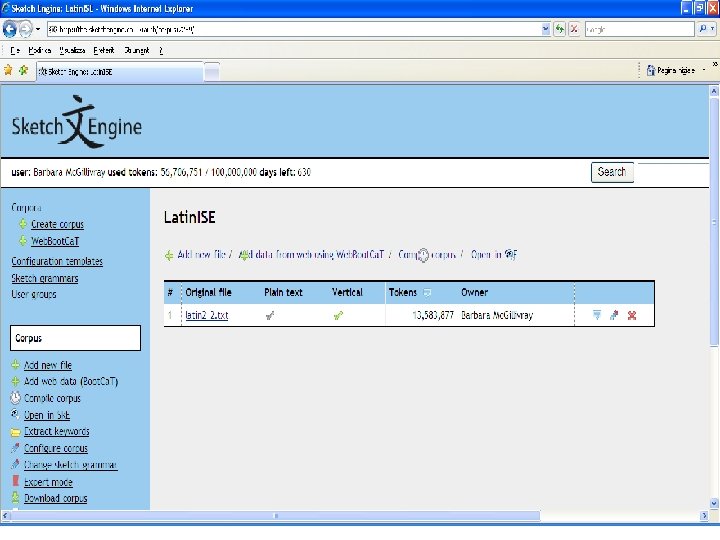Open the recent pages dropdown arrow beside Forward

coord(38,29)
